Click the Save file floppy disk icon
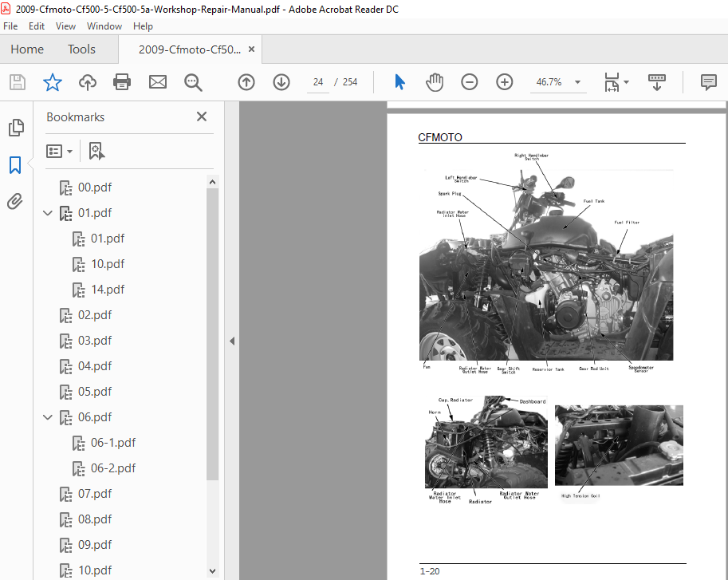This screenshot has width=728, height=580. coord(18,82)
